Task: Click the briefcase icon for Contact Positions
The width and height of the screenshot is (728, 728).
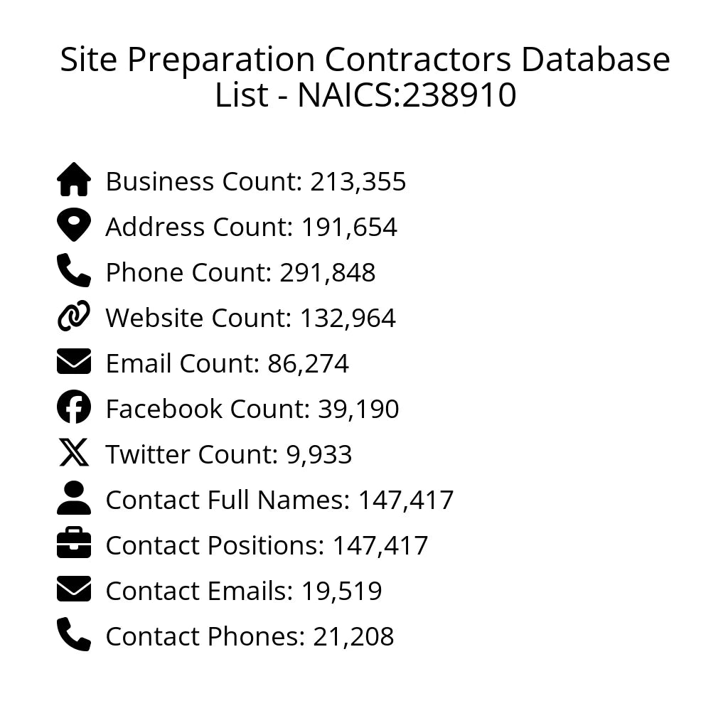Action: click(x=74, y=544)
